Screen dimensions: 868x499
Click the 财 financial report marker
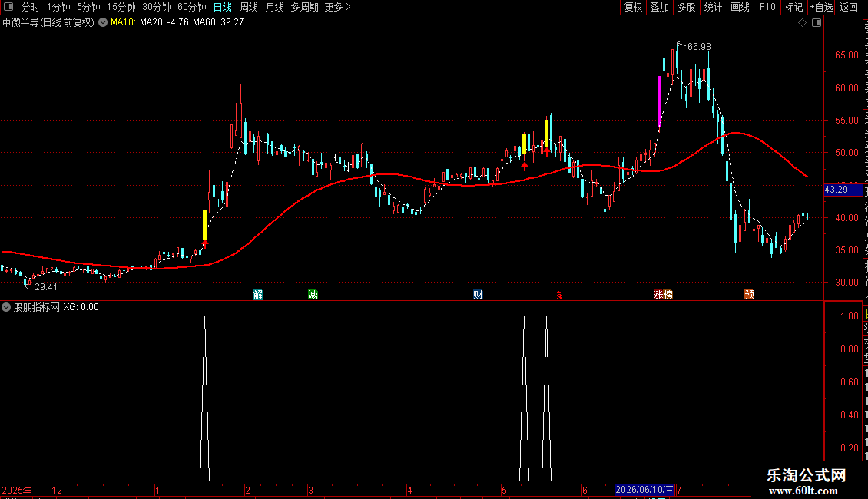tap(478, 295)
